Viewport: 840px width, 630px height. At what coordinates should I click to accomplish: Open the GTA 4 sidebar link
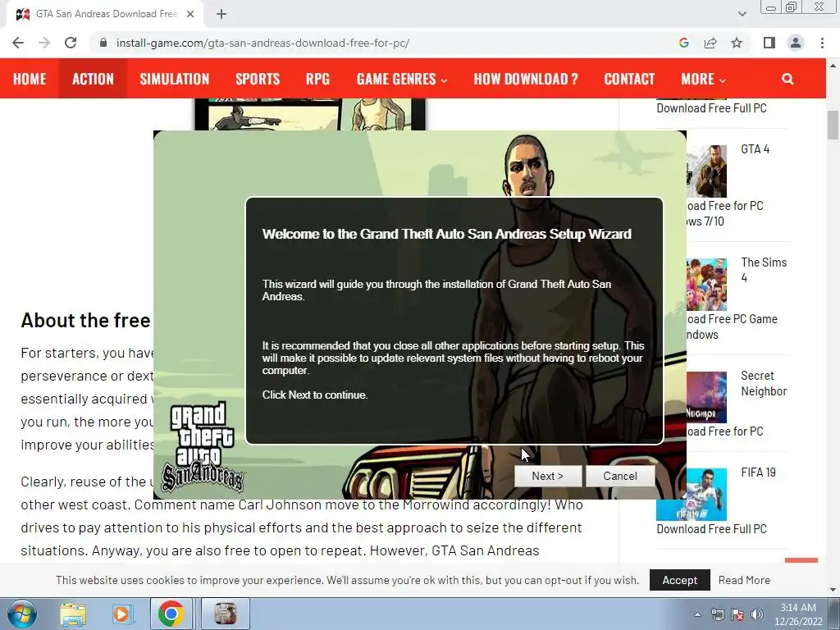tap(756, 149)
